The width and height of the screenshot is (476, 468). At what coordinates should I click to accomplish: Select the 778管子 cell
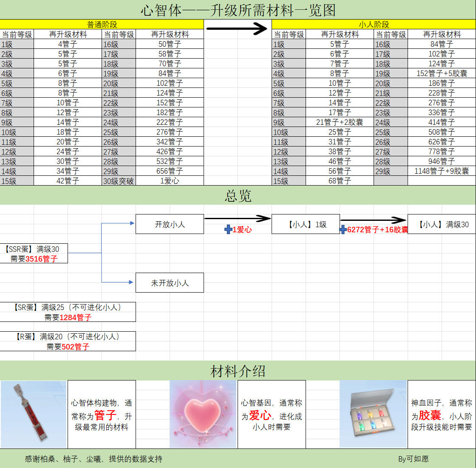click(x=442, y=151)
